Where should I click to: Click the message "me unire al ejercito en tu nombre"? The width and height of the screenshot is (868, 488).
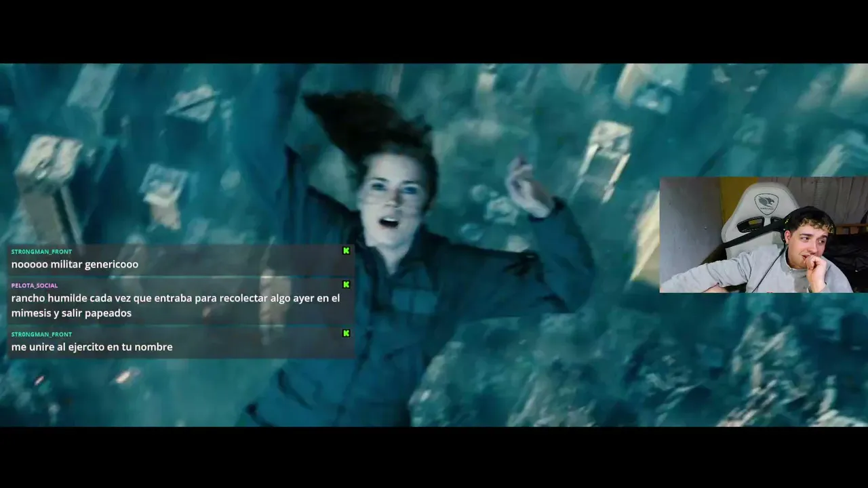click(92, 347)
